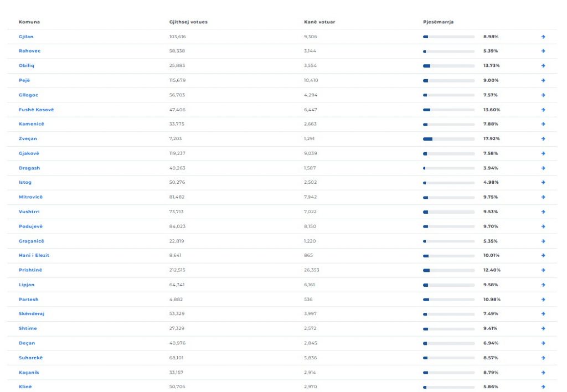This screenshot has width=567, height=392.
Task: Click the arrow icon for Mitrovicë
Action: point(543,197)
